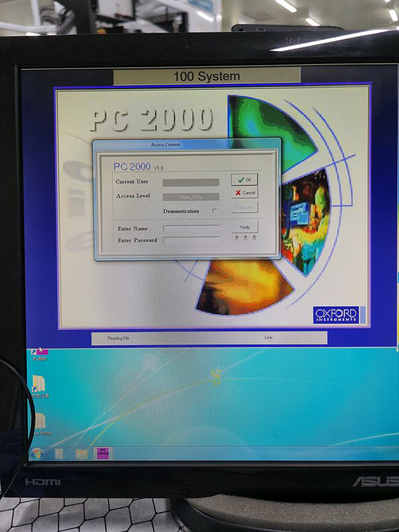Click the 'PC 2000 V1.8' dialog heading
Viewport: 399px width, 532px height.
138,167
